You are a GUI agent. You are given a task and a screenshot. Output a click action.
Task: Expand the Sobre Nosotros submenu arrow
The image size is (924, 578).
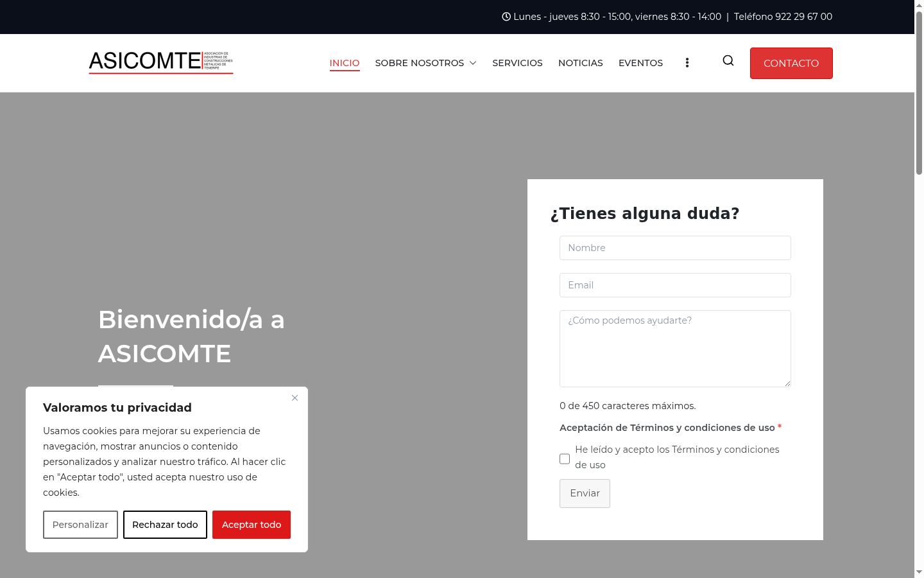pyautogui.click(x=473, y=63)
